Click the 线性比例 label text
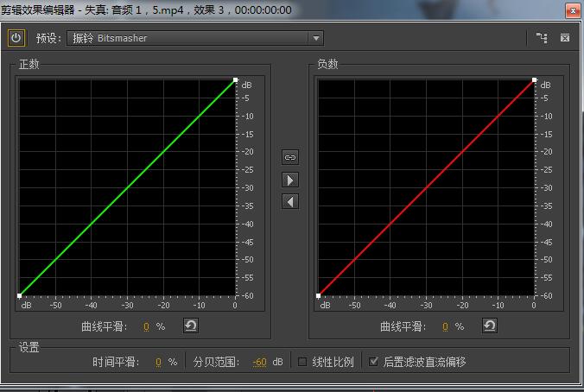Screen dimensions: 584x392 pyautogui.click(x=333, y=362)
